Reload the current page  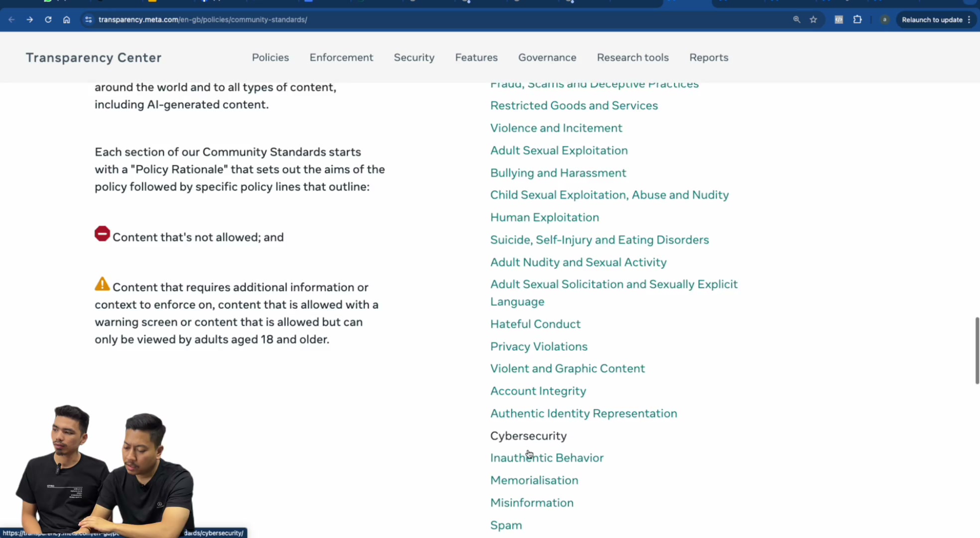[x=48, y=20]
